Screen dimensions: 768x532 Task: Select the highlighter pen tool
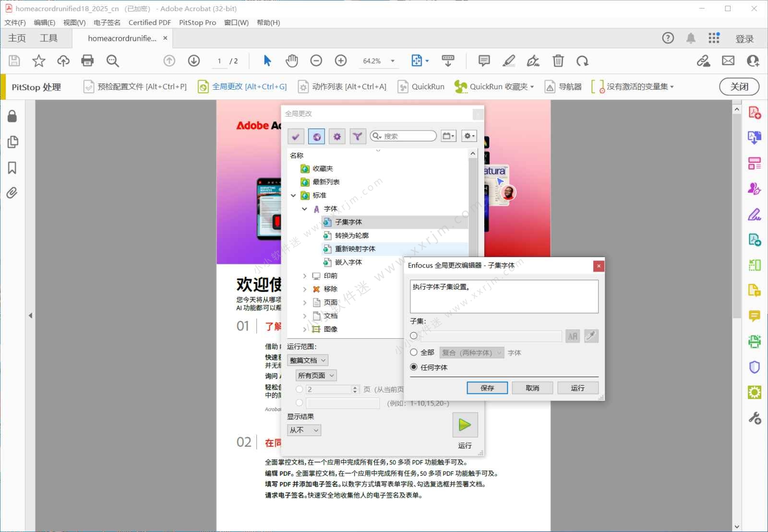(509, 60)
